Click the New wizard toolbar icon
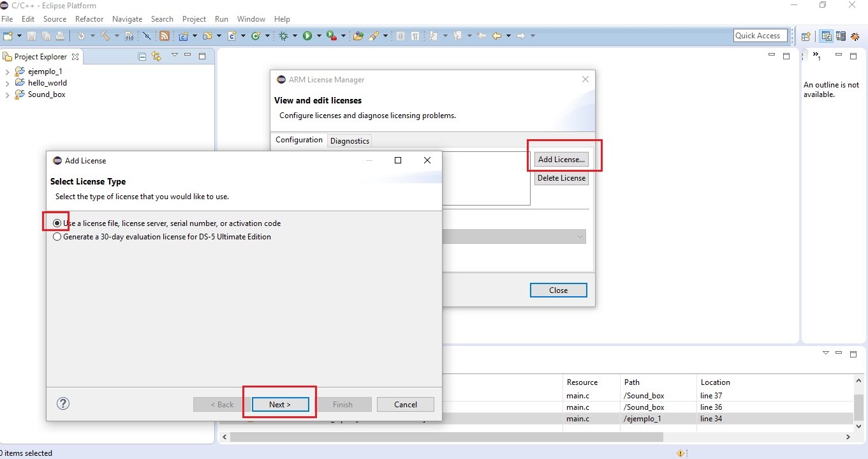Image resolution: width=868 pixels, height=459 pixels. (x=8, y=36)
